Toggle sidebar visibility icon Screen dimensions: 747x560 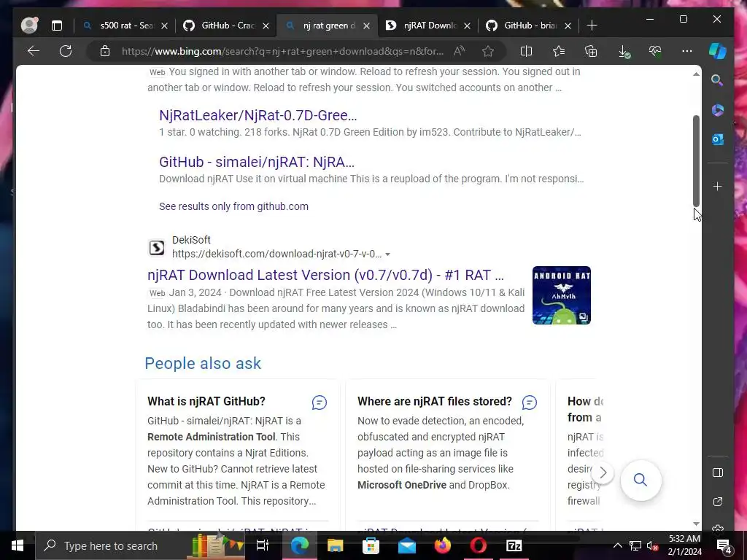coord(718,472)
